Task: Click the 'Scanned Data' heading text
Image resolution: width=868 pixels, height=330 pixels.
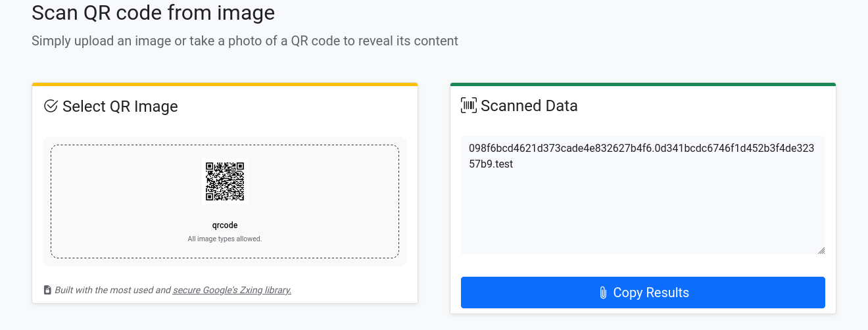Action: click(x=529, y=105)
